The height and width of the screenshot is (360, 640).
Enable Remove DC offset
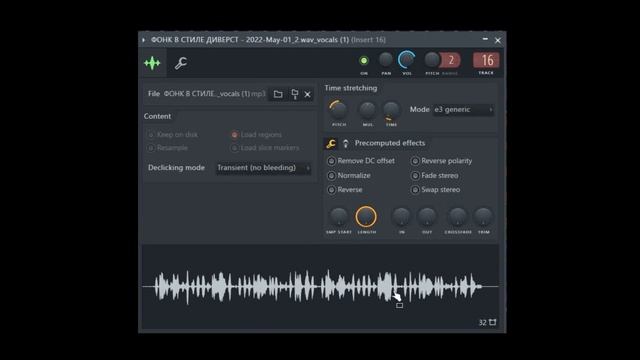pyautogui.click(x=361, y=161)
